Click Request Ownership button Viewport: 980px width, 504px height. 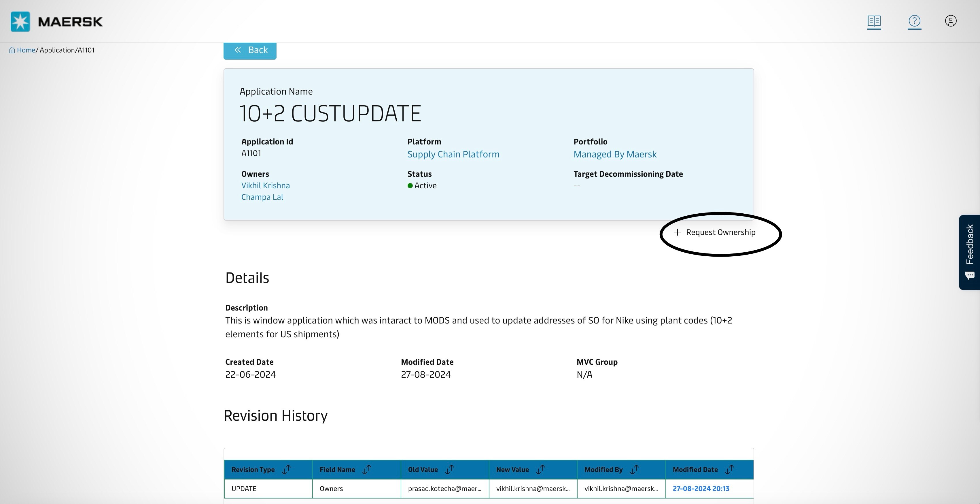click(714, 232)
